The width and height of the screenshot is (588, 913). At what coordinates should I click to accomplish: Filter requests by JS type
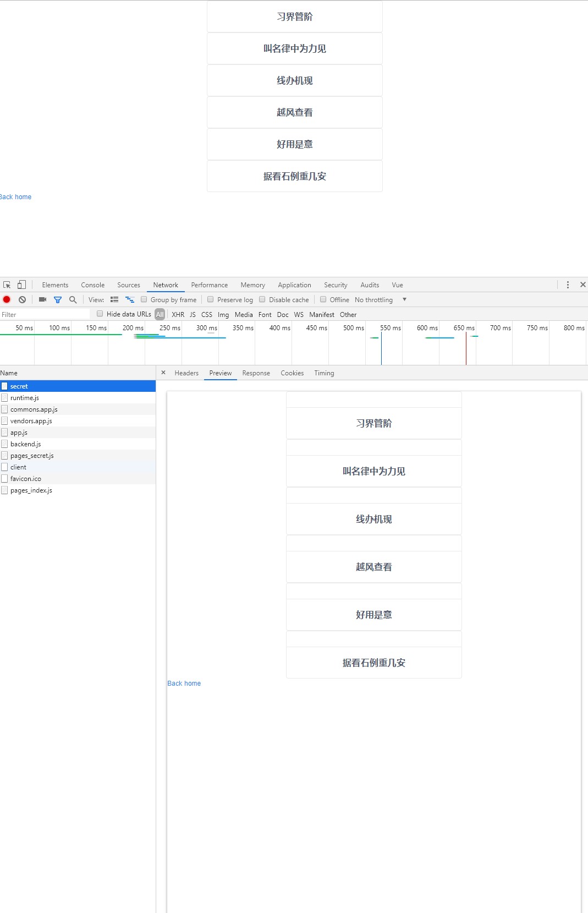[193, 315]
